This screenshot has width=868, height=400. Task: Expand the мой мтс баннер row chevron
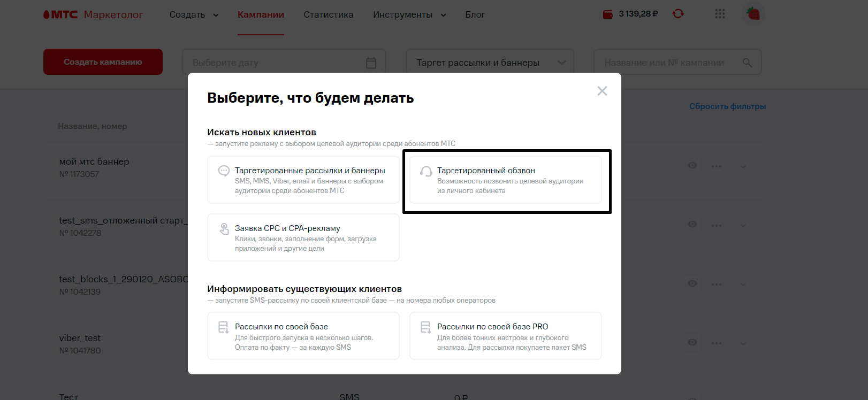click(743, 166)
